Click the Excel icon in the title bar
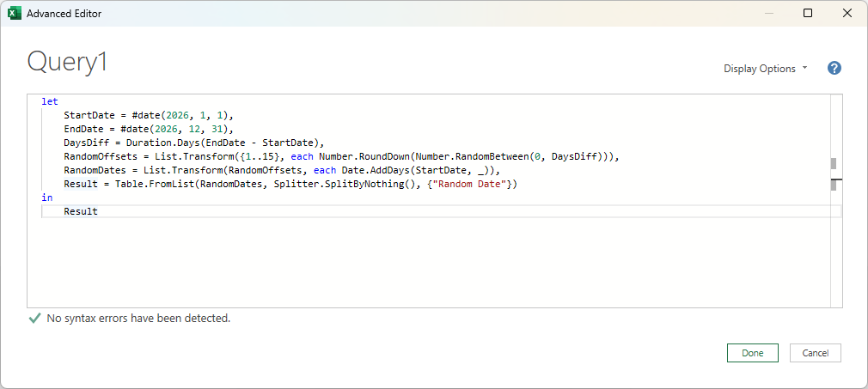Screen dimensions: 868x389 (15, 13)
